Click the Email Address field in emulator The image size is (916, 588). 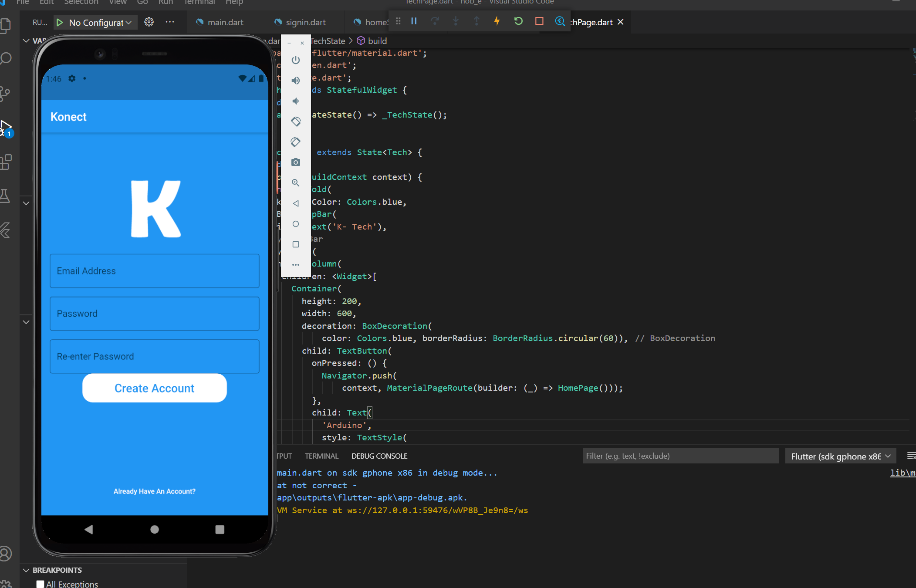(x=155, y=271)
